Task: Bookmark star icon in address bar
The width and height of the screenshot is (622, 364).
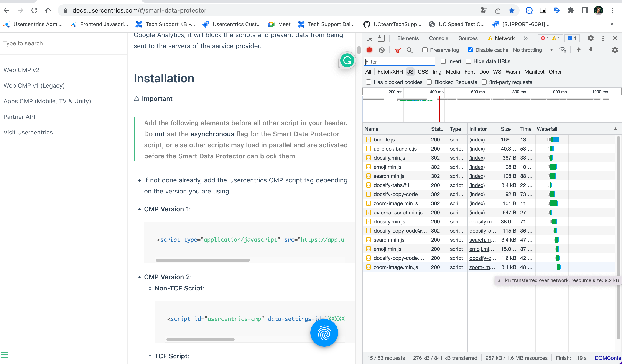Action: [x=512, y=10]
